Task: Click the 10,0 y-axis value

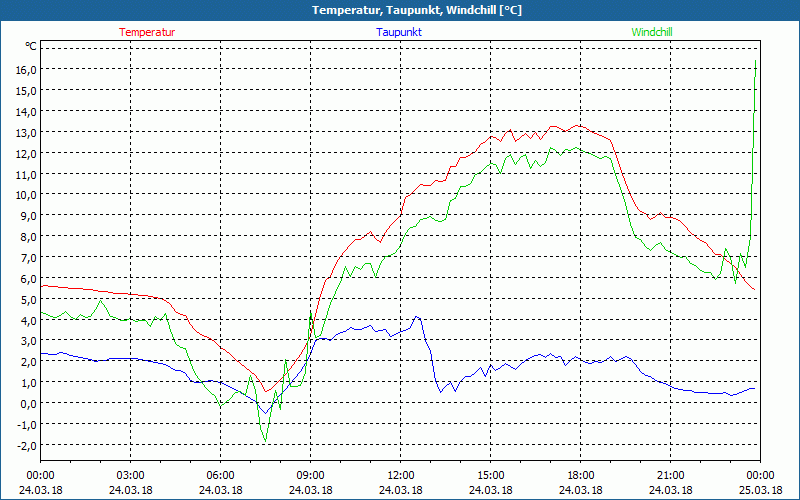Action: (26, 195)
